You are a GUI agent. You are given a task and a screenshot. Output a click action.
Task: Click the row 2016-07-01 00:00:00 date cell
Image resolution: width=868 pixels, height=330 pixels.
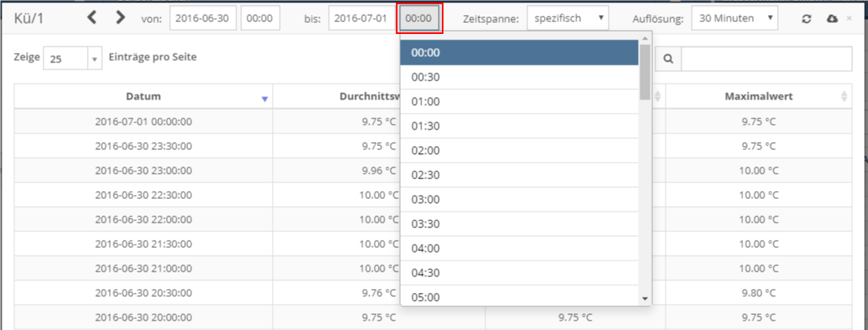point(143,122)
